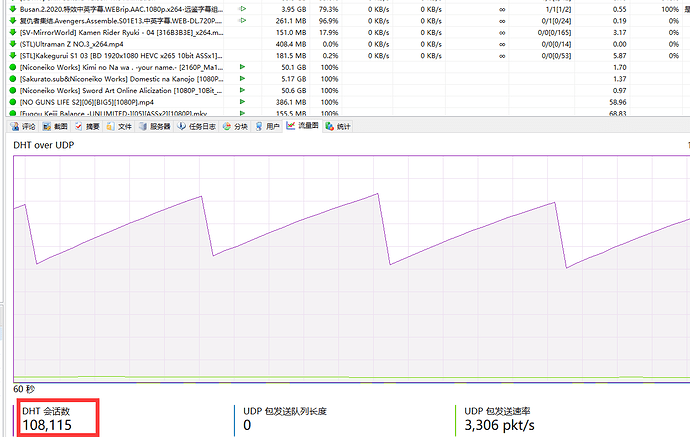Click the 1/1[1/2] seeds/peers cell
The width and height of the screenshot is (690, 437).
(x=558, y=9)
